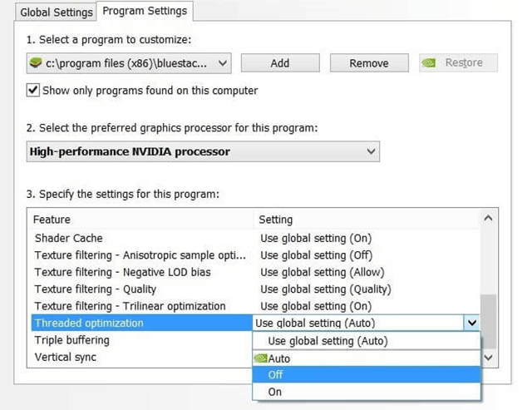Click the Add button
The width and height of the screenshot is (532, 410).
click(x=280, y=63)
